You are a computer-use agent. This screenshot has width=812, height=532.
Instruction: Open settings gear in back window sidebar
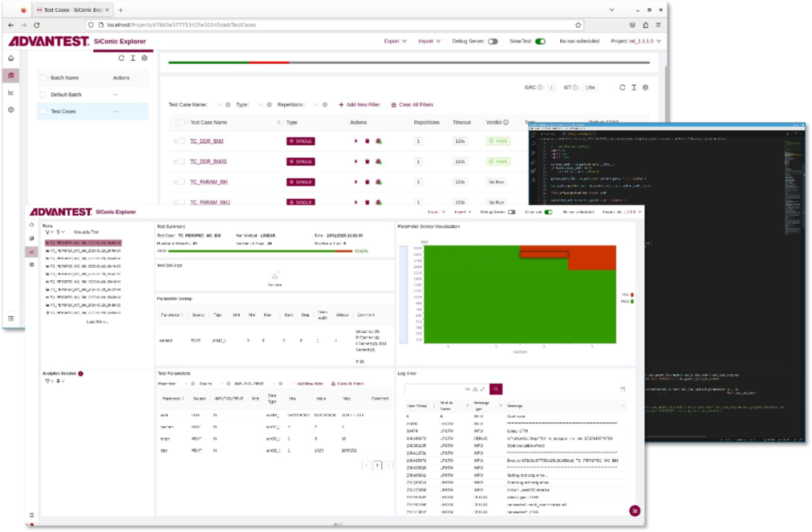[11, 110]
